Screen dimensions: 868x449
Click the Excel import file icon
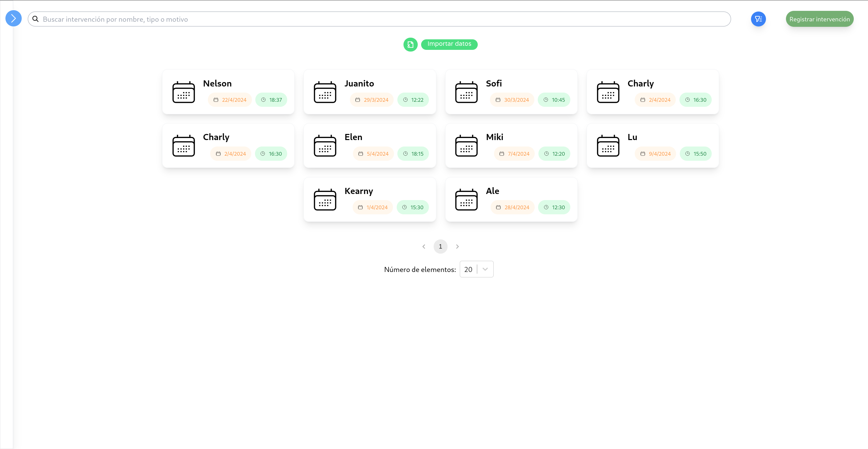[410, 44]
